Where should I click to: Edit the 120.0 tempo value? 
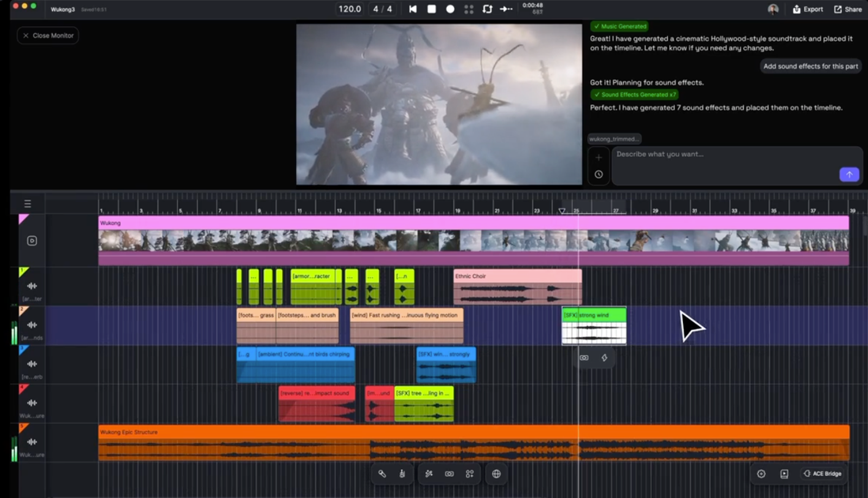pyautogui.click(x=349, y=9)
